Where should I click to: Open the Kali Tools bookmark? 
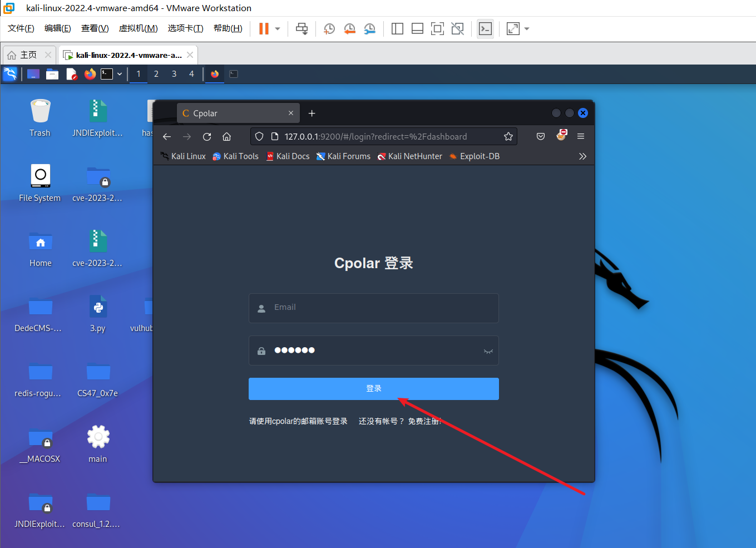click(x=236, y=156)
